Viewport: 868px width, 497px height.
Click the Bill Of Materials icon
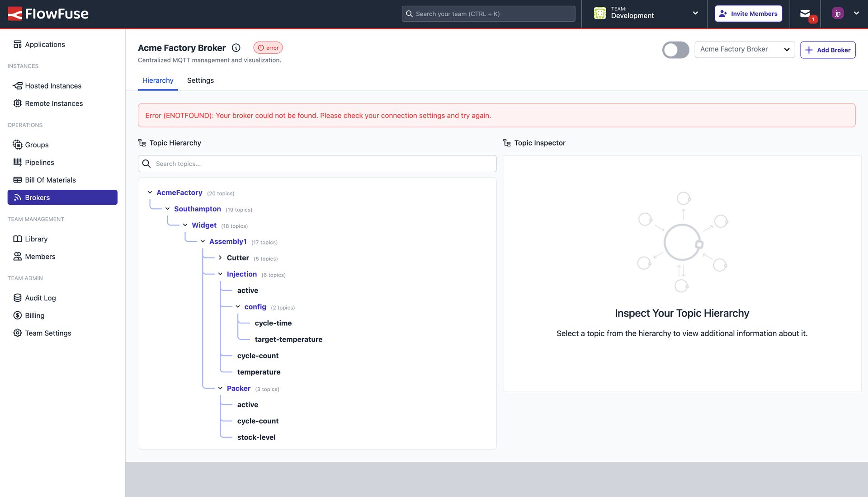tap(18, 179)
